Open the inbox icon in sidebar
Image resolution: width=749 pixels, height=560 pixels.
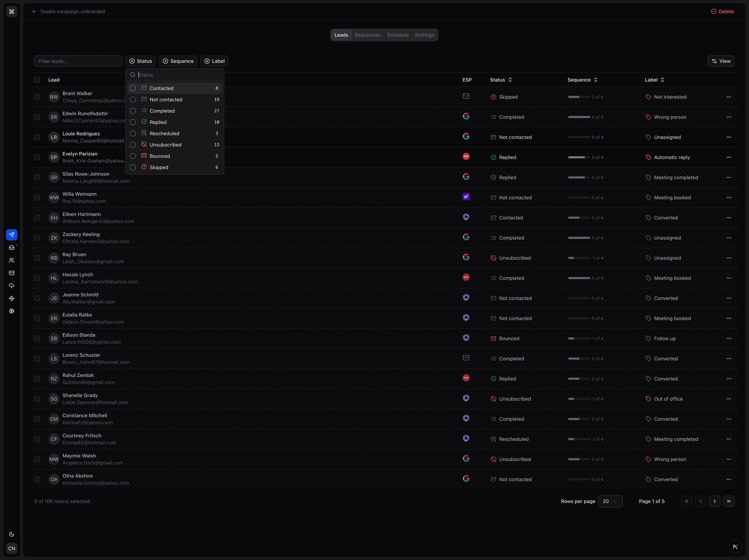coord(12,248)
